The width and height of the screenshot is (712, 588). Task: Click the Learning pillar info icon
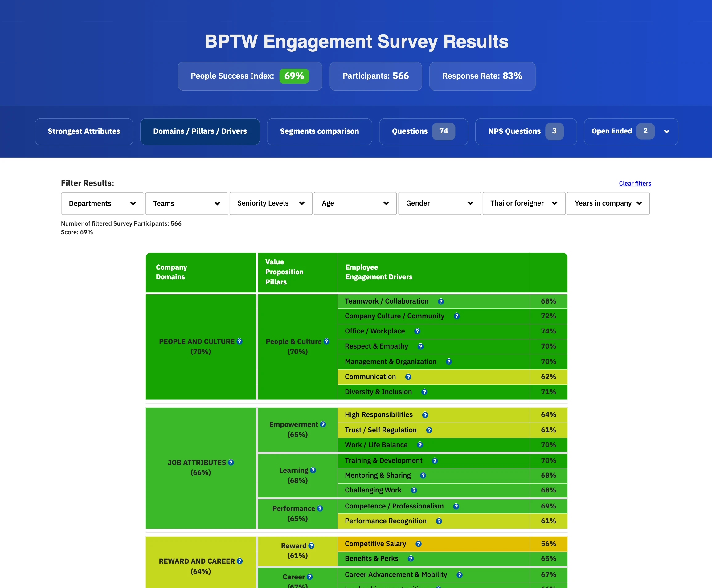(x=313, y=470)
